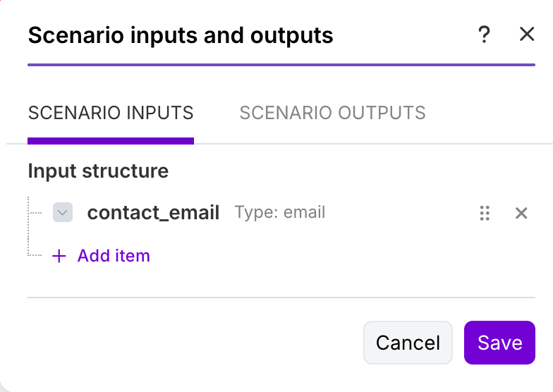Click the 'Type: email' label
The image size is (553, 392).
click(280, 212)
